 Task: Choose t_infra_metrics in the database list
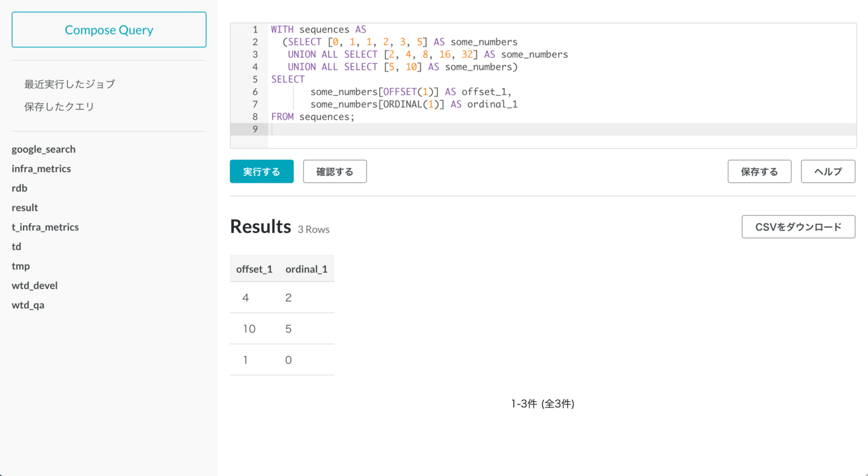[x=45, y=227]
